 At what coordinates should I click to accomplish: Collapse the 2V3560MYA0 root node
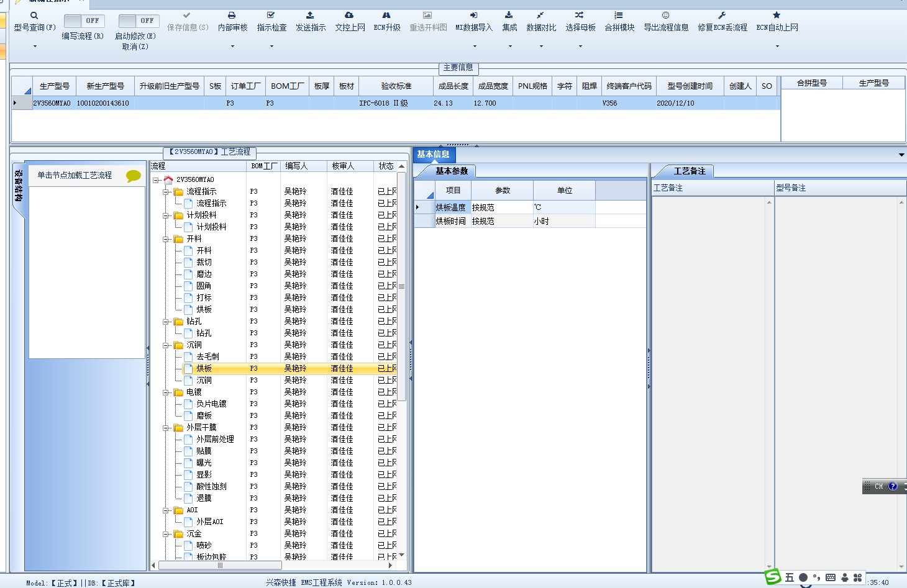point(156,180)
